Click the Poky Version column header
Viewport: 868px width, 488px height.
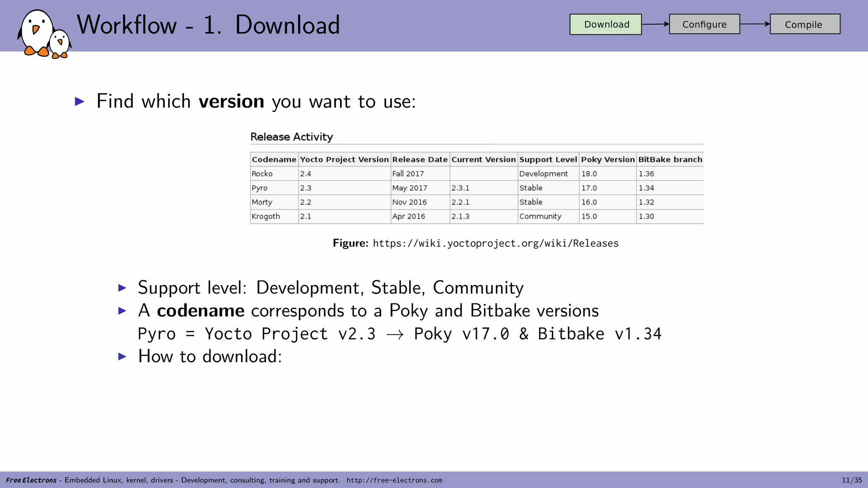click(x=608, y=159)
